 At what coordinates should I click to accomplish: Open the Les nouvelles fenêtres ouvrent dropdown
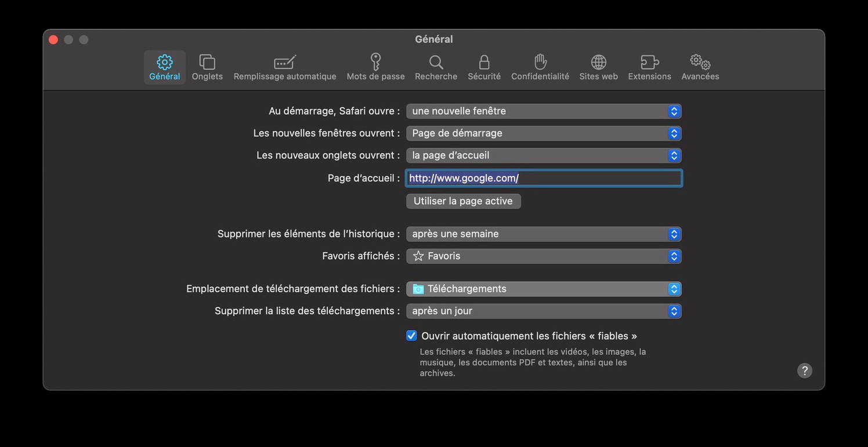point(543,133)
